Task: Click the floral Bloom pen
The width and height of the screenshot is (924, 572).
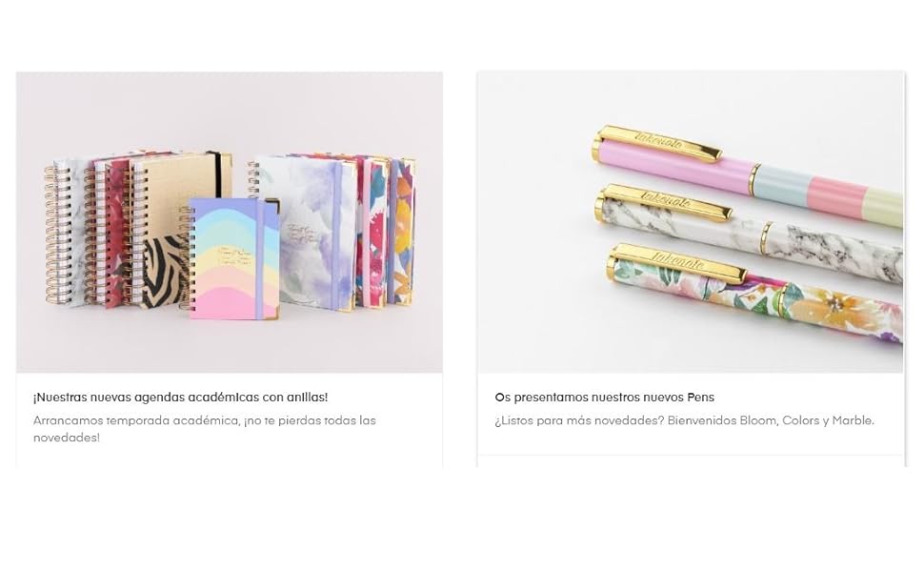Action: pyautogui.click(x=754, y=291)
